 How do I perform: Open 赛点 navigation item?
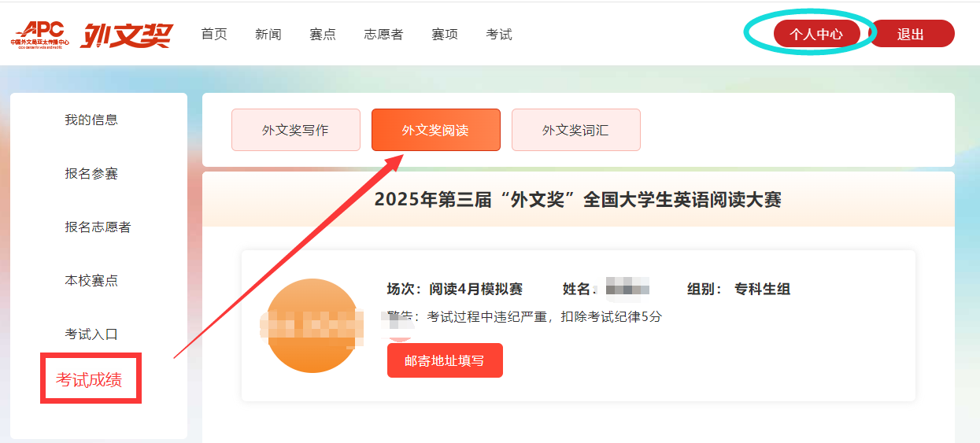tap(323, 34)
